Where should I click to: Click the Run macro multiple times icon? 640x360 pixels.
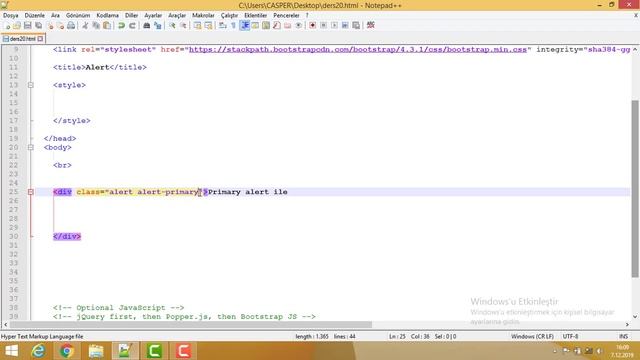point(345,25)
